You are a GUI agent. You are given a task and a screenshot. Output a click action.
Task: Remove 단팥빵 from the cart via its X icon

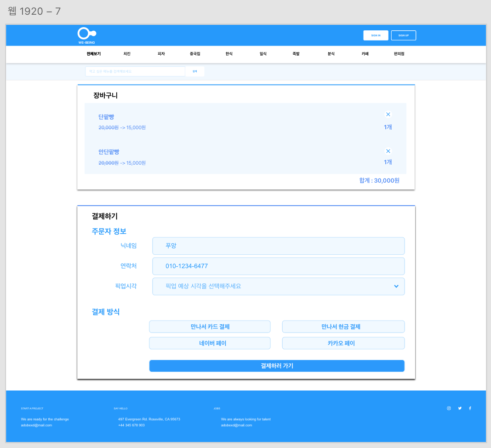(388, 114)
